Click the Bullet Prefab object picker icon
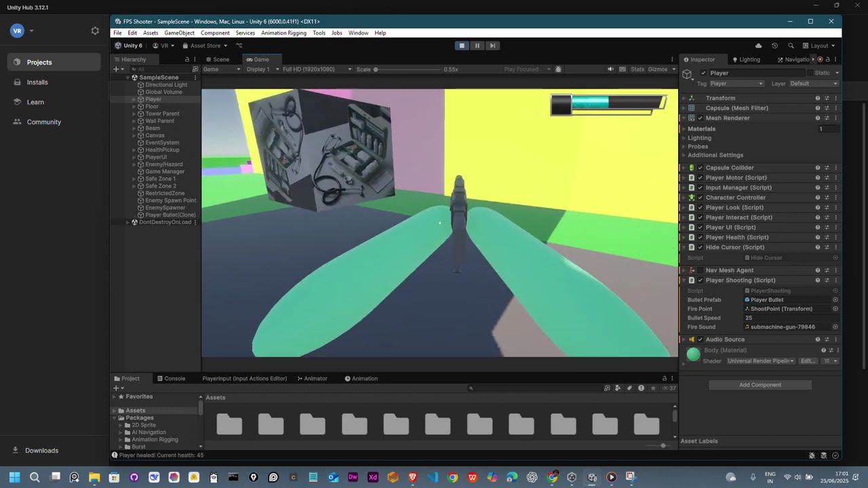 point(835,300)
